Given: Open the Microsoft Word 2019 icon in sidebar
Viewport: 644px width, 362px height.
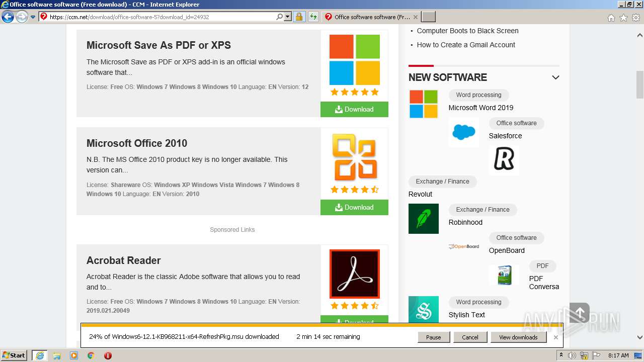Looking at the screenshot, I should [424, 104].
